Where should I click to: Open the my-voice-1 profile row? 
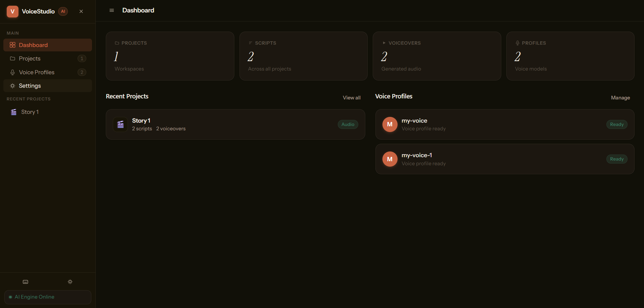(505, 159)
